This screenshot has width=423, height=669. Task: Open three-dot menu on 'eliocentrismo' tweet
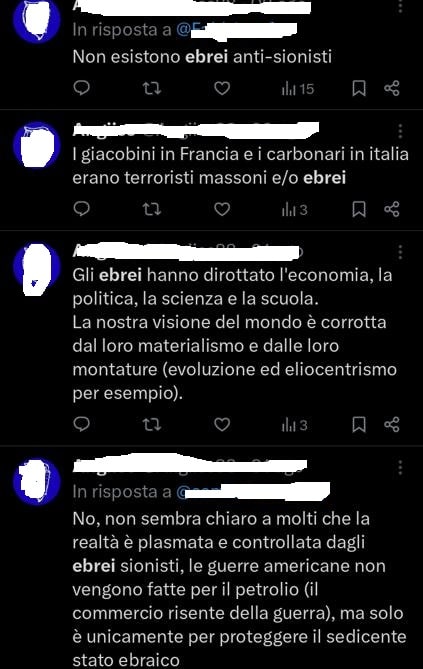(x=400, y=252)
